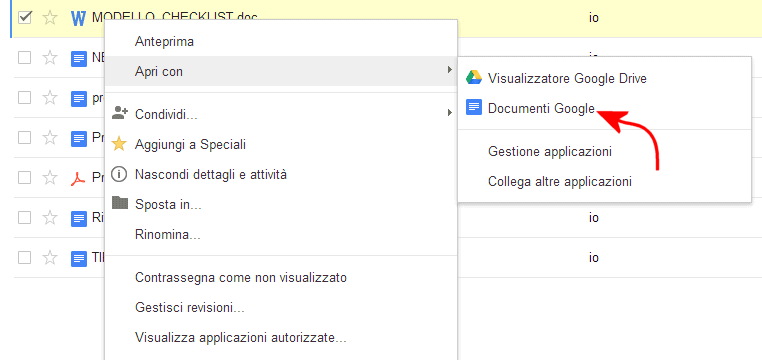The height and width of the screenshot is (360, 762).
Task: Tick checkbox of the row starting with 'pr'
Action: pos(24,98)
